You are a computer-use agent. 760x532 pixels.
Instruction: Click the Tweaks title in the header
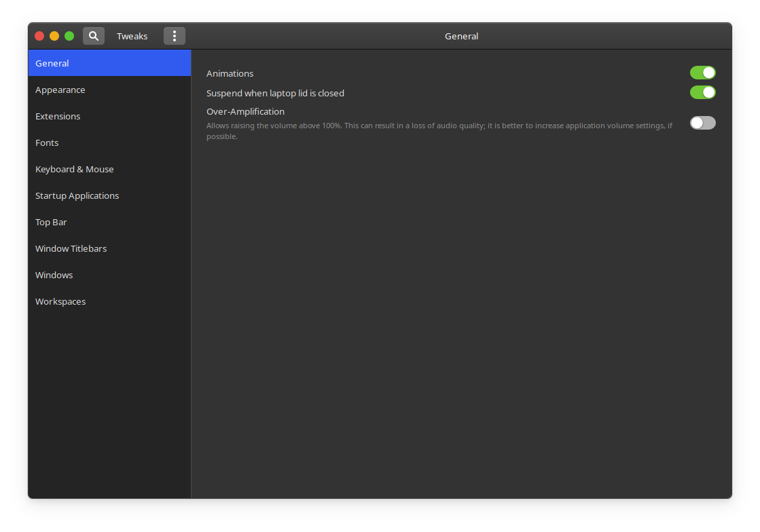132,37
